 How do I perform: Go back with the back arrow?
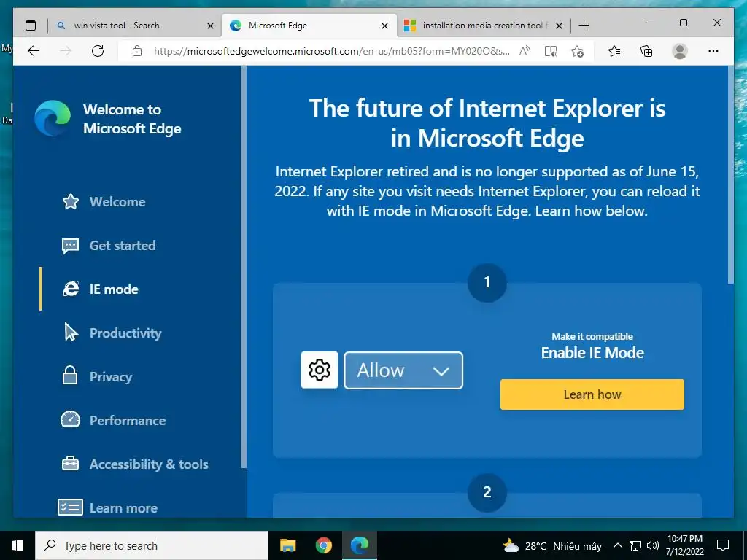(x=34, y=51)
